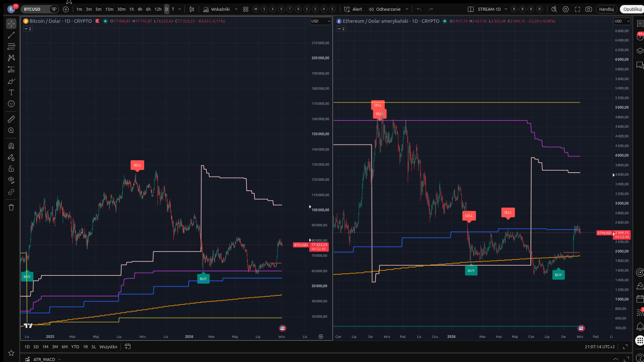
Task: Collapse the Ethereum chart indicator legend
Action: pyautogui.click(x=341, y=29)
